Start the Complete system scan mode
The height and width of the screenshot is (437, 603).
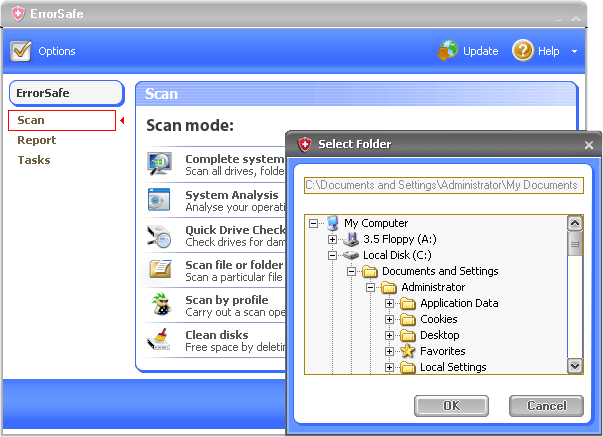pyautogui.click(x=215, y=164)
